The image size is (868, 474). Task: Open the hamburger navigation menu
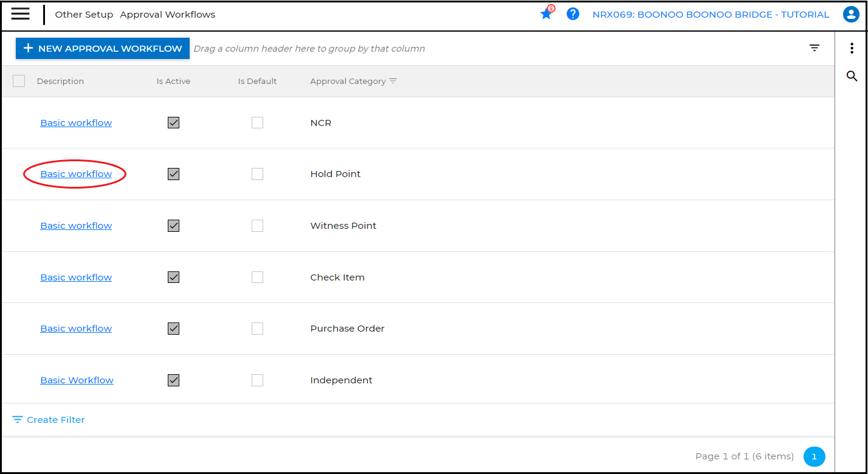point(20,14)
